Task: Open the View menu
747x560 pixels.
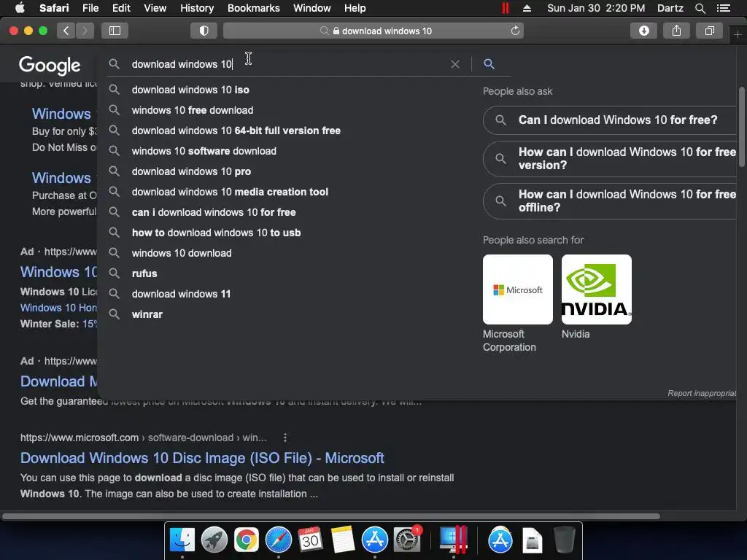Action: (155, 8)
